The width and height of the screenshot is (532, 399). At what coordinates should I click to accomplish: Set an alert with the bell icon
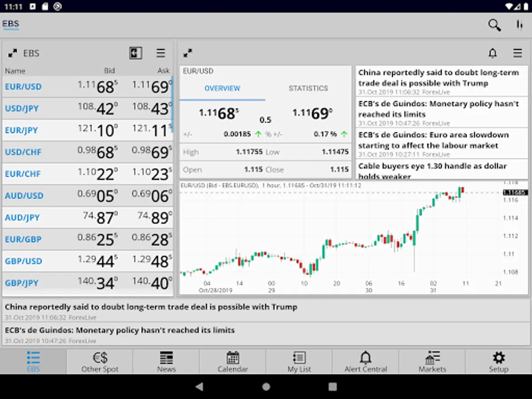pos(493,54)
